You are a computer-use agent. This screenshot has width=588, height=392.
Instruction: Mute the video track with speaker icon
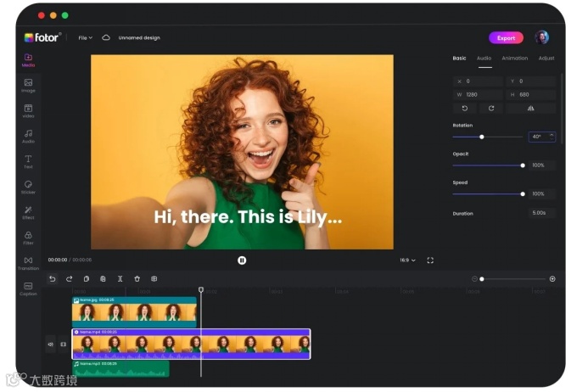[x=51, y=344]
